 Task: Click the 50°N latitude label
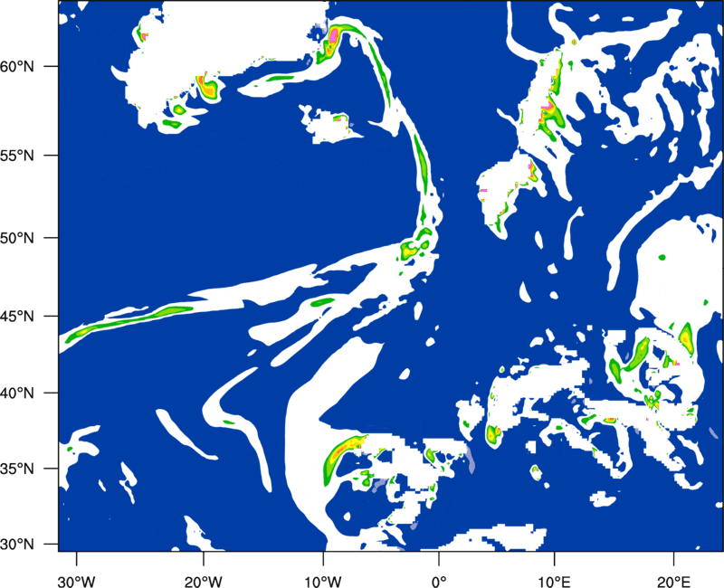coord(17,238)
